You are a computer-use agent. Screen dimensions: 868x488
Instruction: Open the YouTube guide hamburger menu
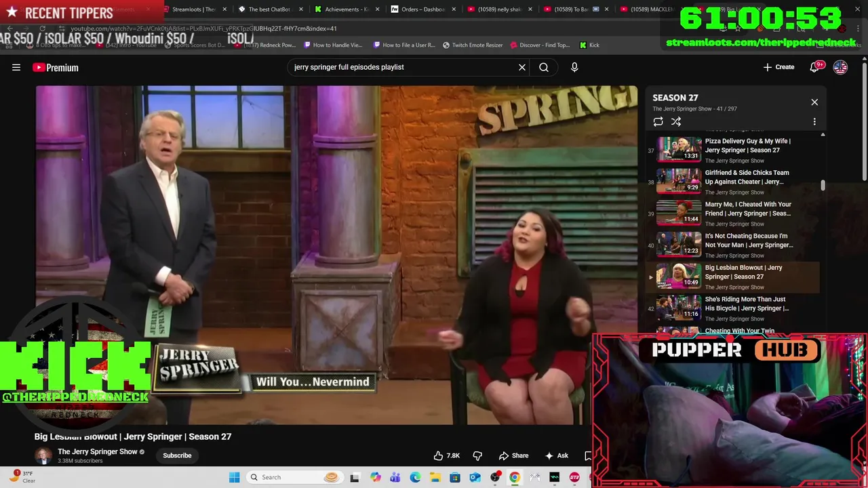16,67
